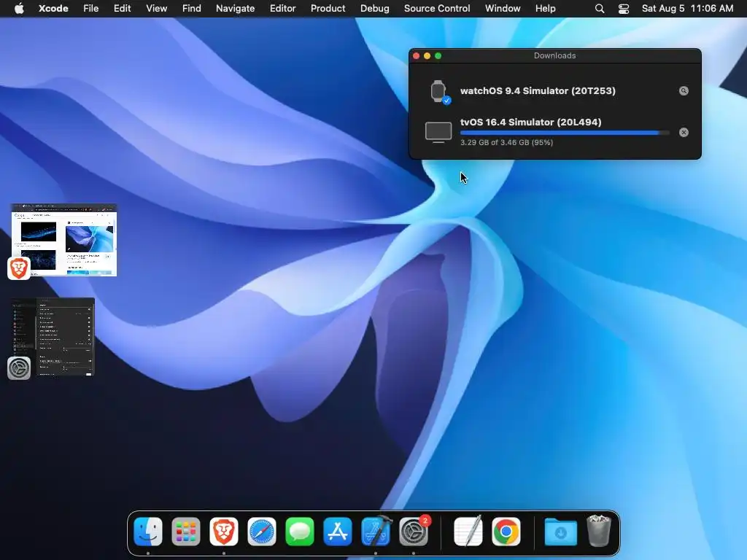Open Finder from the Dock
The image size is (747, 560).
(148, 532)
